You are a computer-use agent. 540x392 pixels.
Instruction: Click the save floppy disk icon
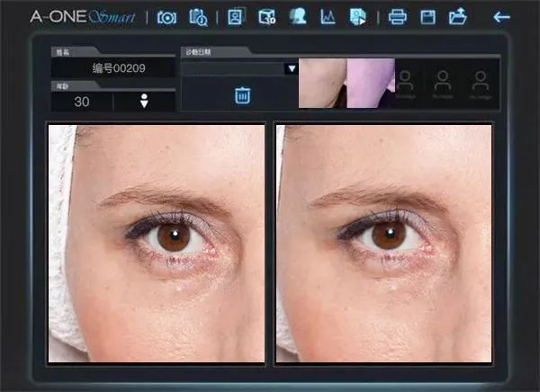point(428,16)
